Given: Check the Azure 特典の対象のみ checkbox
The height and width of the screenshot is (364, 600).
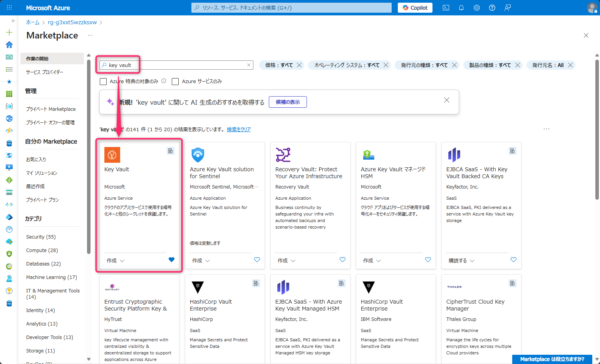Looking at the screenshot, I should 103,82.
